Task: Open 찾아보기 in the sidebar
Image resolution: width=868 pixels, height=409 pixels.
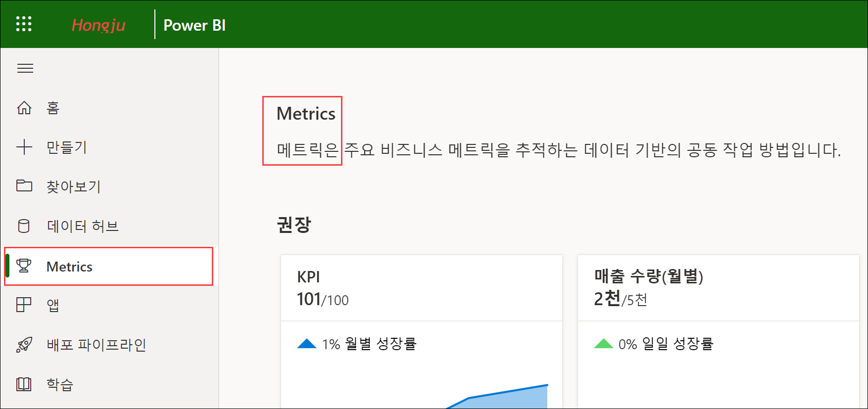Action: coord(74,186)
